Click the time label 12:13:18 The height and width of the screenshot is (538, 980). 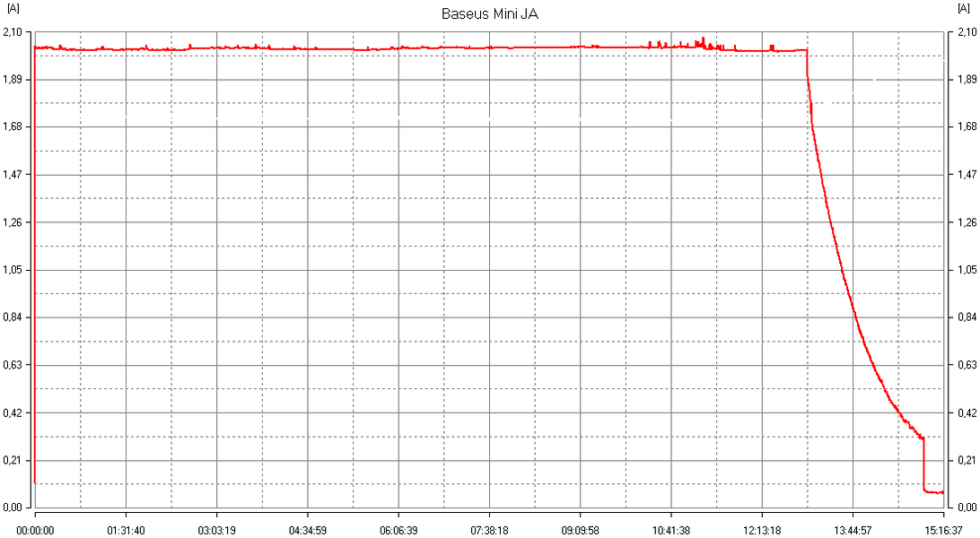(x=762, y=531)
